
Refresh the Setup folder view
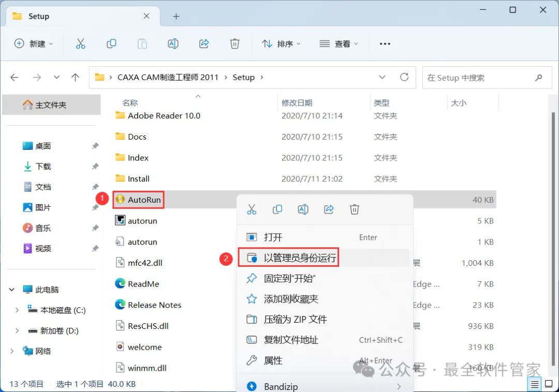[x=404, y=77]
